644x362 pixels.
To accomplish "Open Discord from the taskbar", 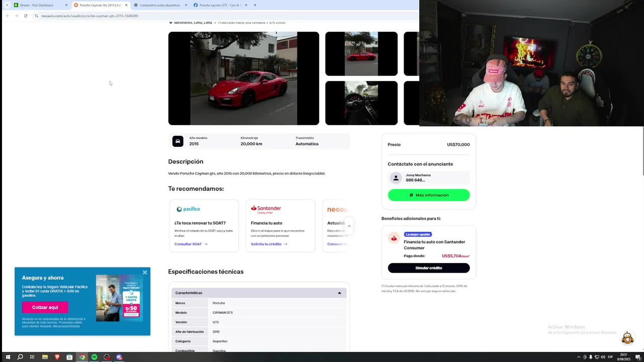I will click(119, 357).
